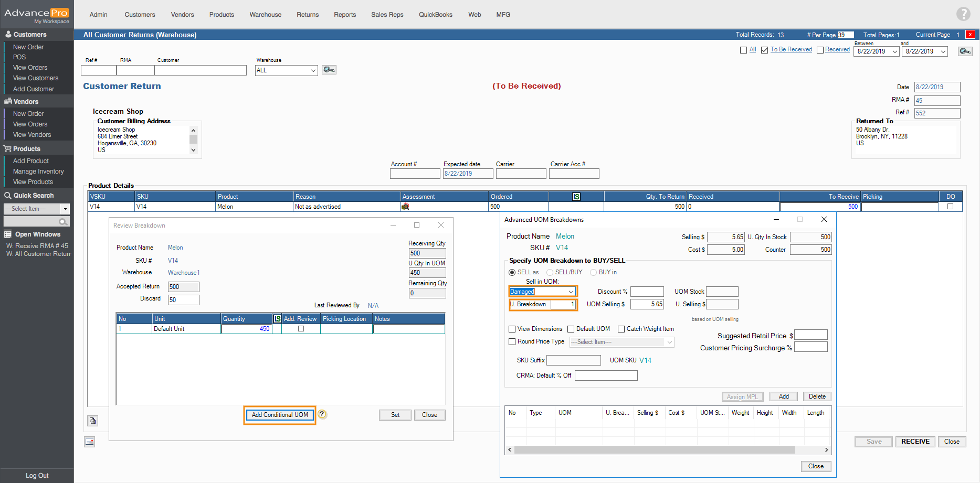The image size is (980, 483).
Task: Click the UOM grid horizontal scrollbar
Action: click(654, 450)
